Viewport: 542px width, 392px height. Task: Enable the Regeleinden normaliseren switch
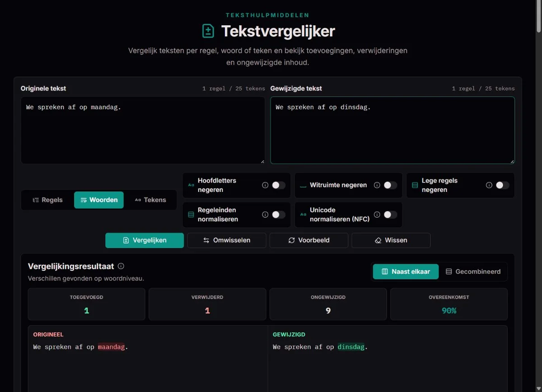click(x=279, y=215)
